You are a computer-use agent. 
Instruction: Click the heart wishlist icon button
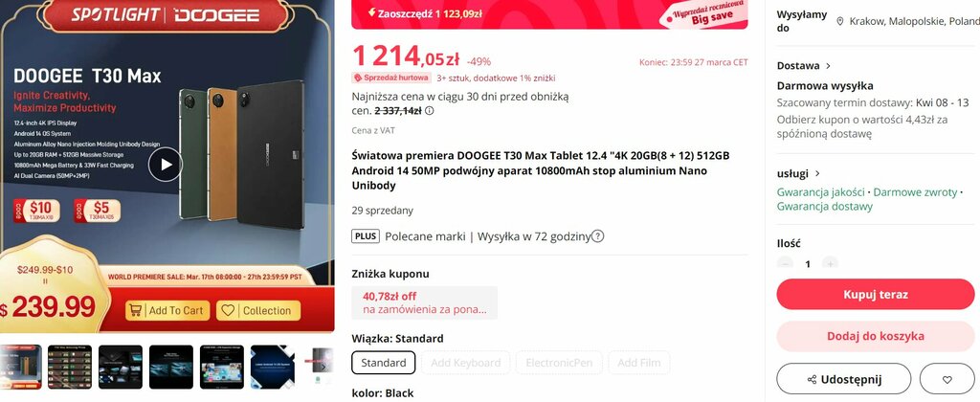click(947, 379)
